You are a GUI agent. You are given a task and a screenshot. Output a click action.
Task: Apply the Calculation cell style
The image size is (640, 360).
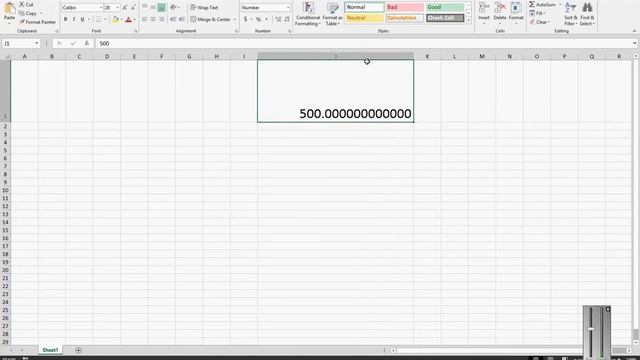point(404,18)
